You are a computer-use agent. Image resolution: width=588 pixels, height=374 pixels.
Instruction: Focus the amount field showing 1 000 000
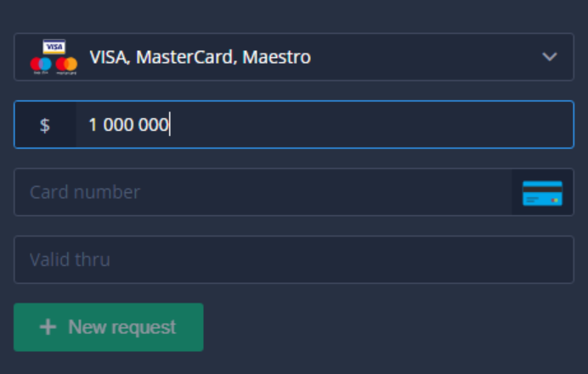(x=325, y=125)
